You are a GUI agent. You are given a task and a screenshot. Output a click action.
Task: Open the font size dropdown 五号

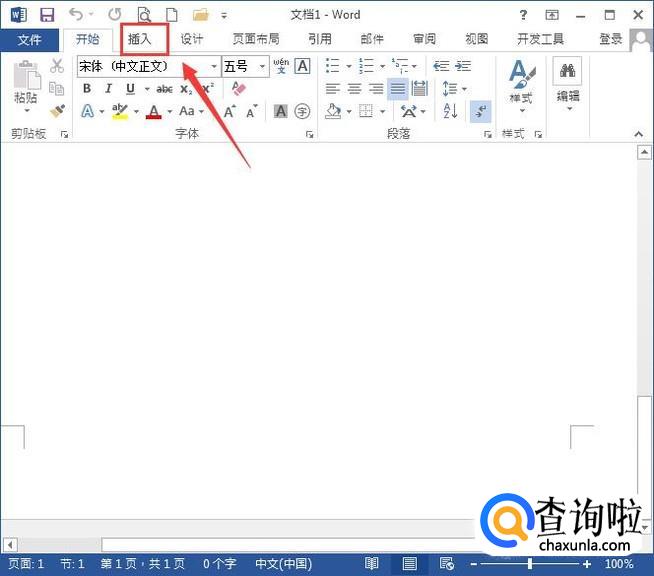coord(262,66)
